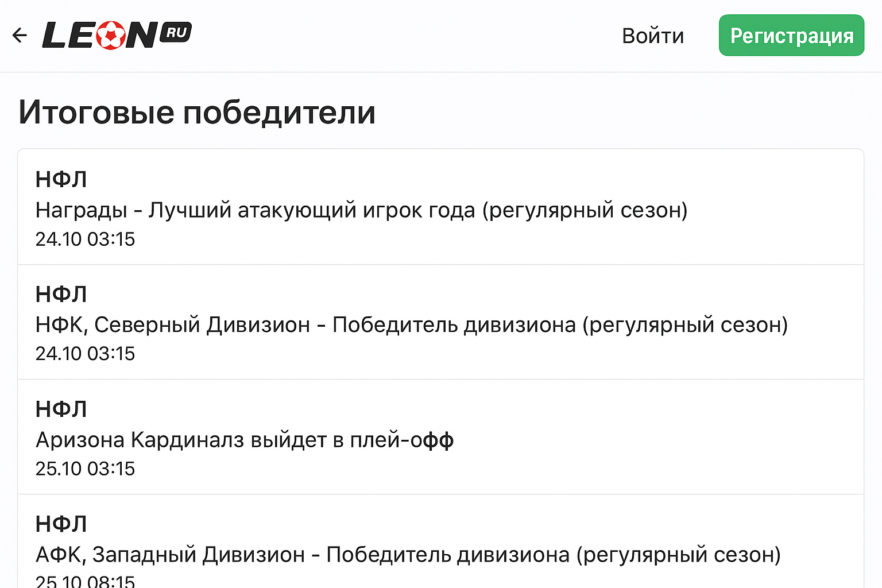Click the date under the Награды event
This screenshot has width=882, height=588.
[x=85, y=239]
